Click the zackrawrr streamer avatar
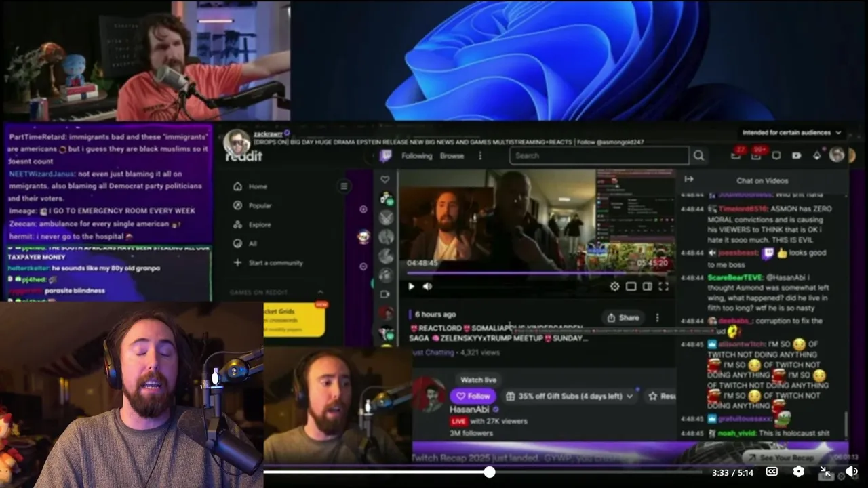The height and width of the screenshot is (488, 868). tap(237, 142)
